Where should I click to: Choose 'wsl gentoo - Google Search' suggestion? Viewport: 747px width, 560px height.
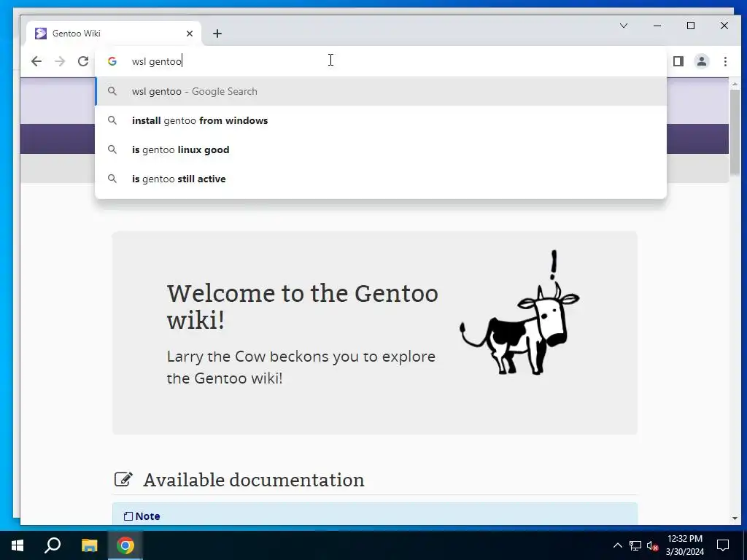click(x=381, y=91)
